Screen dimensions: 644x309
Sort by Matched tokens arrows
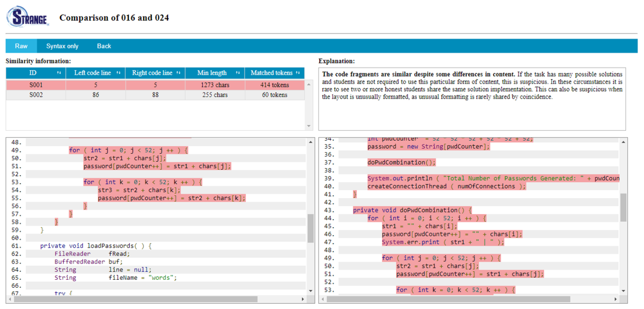pyautogui.click(x=297, y=73)
